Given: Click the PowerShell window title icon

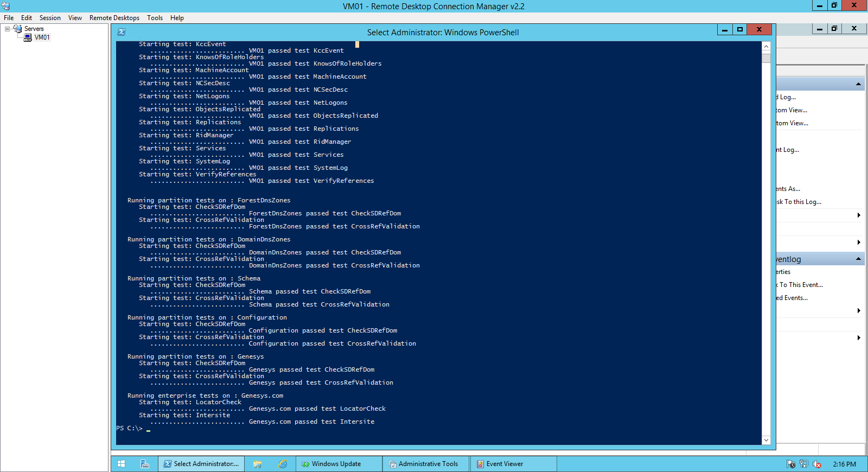Looking at the screenshot, I should click(122, 32).
